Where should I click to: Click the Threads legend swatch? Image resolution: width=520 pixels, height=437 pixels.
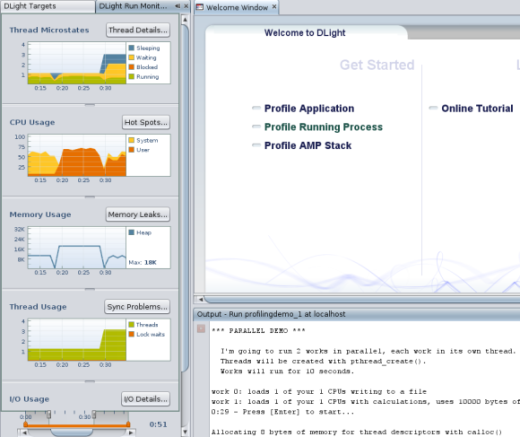click(x=131, y=325)
